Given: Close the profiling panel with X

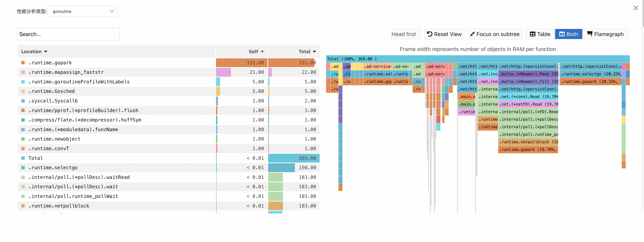Looking at the screenshot, I should pos(635,8).
